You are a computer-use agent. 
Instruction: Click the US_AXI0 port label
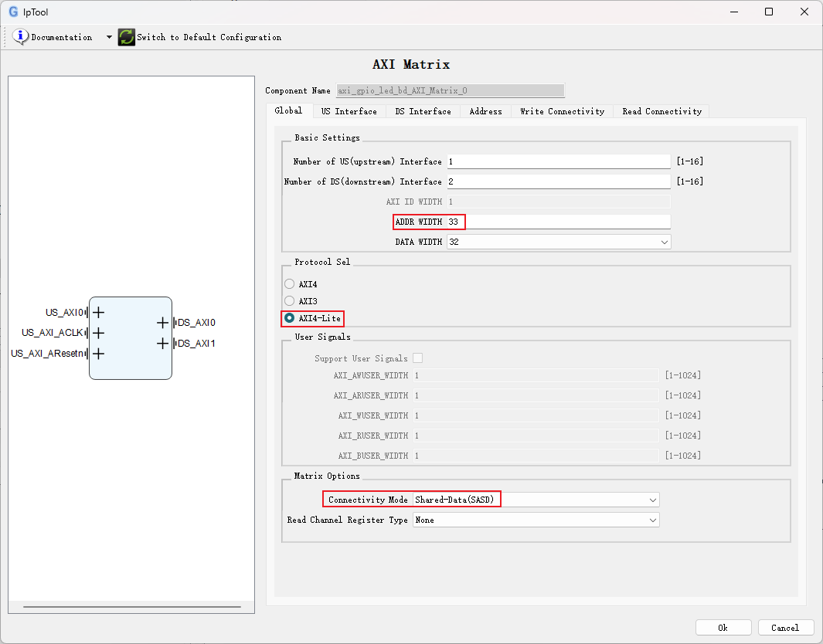(x=65, y=313)
